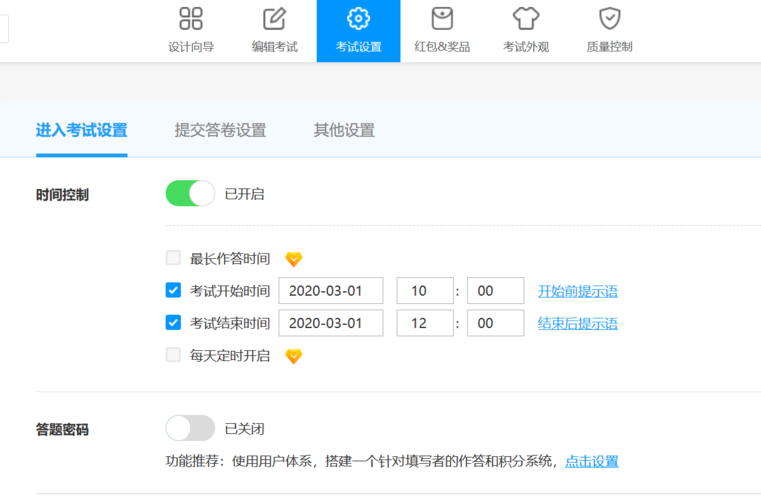
Task: Turn on the 答题密码 toggle
Action: click(x=190, y=428)
